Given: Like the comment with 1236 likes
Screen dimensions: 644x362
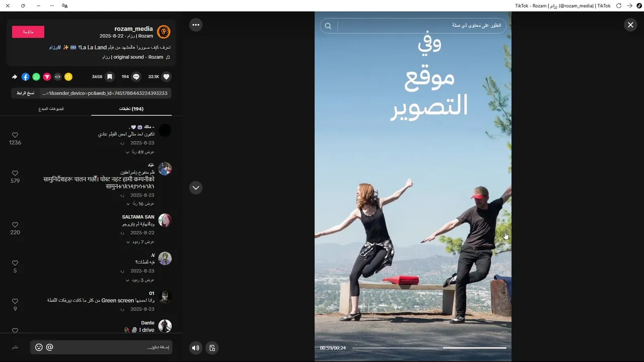Looking at the screenshot, I should point(15,135).
